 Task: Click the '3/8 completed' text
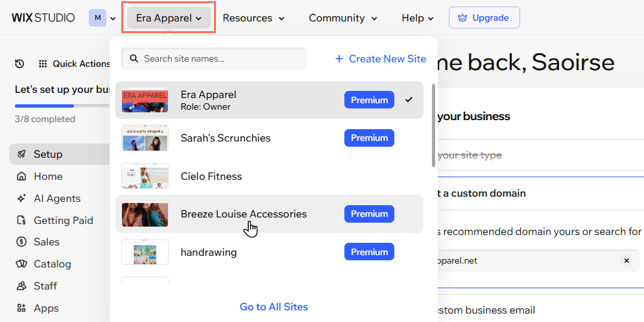click(45, 119)
